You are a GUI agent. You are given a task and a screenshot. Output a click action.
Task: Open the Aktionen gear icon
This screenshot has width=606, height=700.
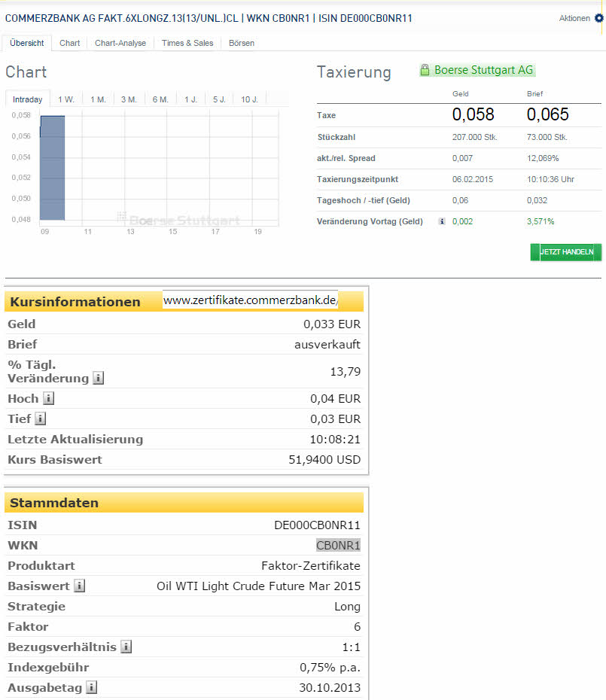(599, 18)
